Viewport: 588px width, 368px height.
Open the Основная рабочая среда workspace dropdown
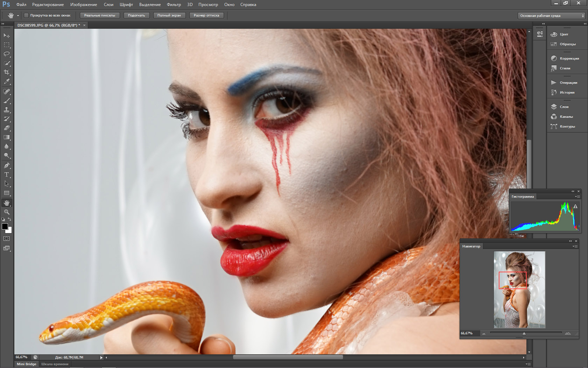click(x=552, y=16)
